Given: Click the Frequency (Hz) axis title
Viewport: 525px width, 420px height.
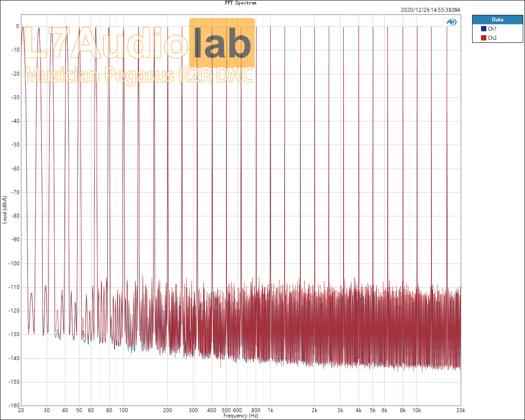Looking at the screenshot, I should [x=241, y=416].
